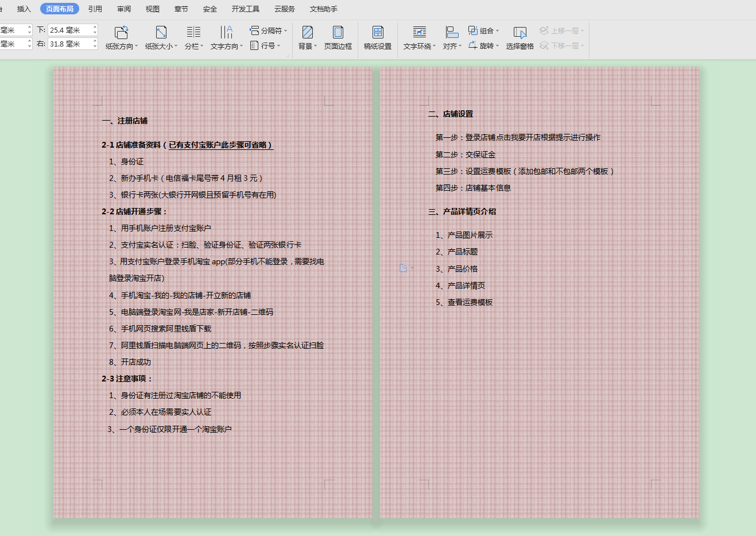Viewport: 756px width, 536px height.
Task: Click the 上移一层 bring forward icon
Action: [544, 30]
